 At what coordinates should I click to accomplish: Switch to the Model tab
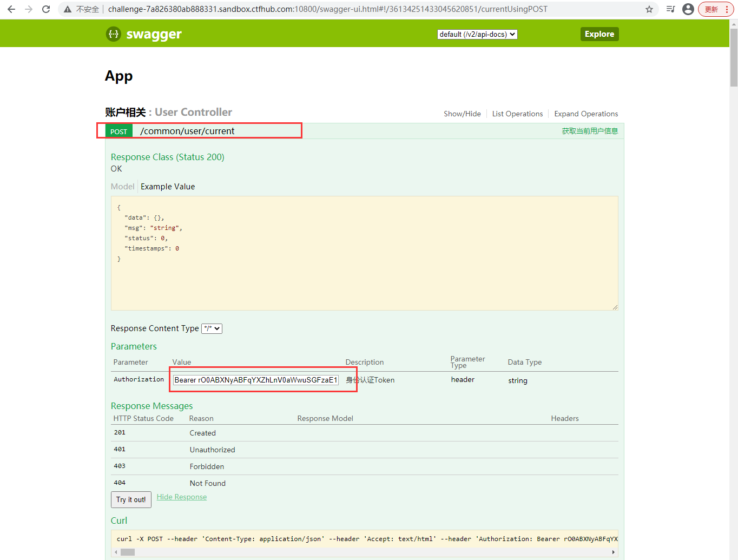click(x=122, y=187)
